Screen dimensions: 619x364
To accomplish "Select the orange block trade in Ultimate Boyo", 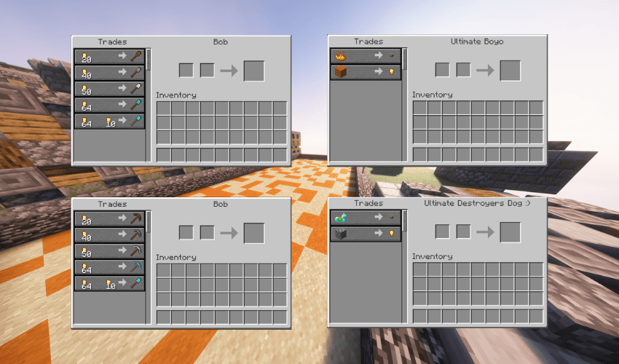I will pyautogui.click(x=366, y=72).
